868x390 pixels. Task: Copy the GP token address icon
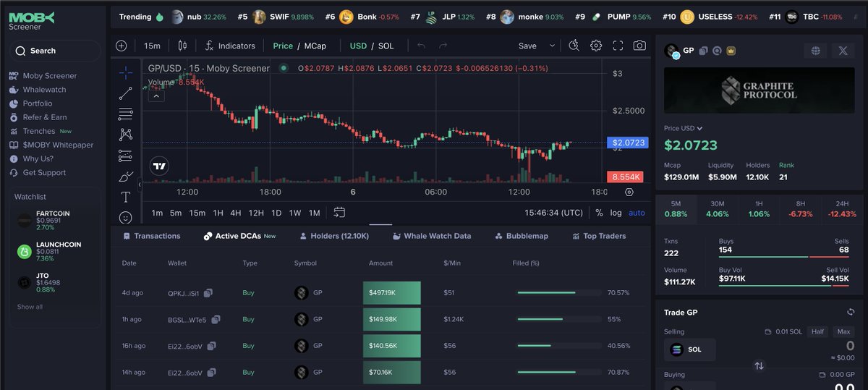[703, 51]
